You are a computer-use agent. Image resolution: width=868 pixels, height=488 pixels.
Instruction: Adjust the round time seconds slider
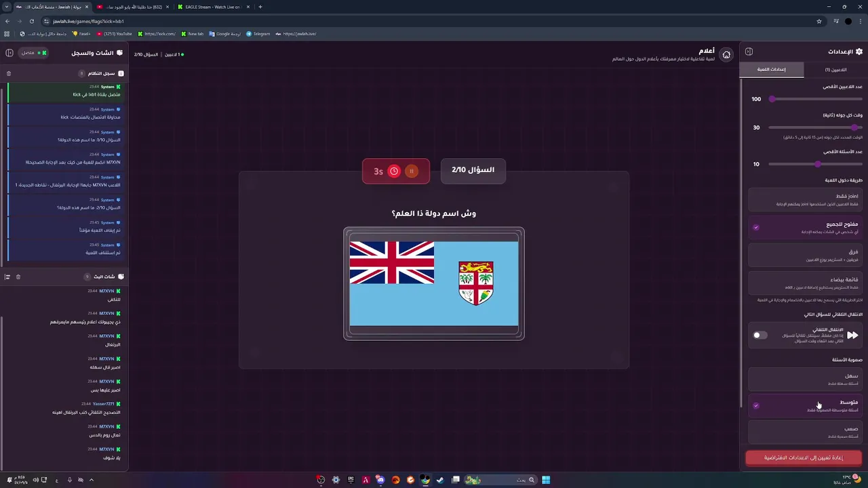[816, 127]
